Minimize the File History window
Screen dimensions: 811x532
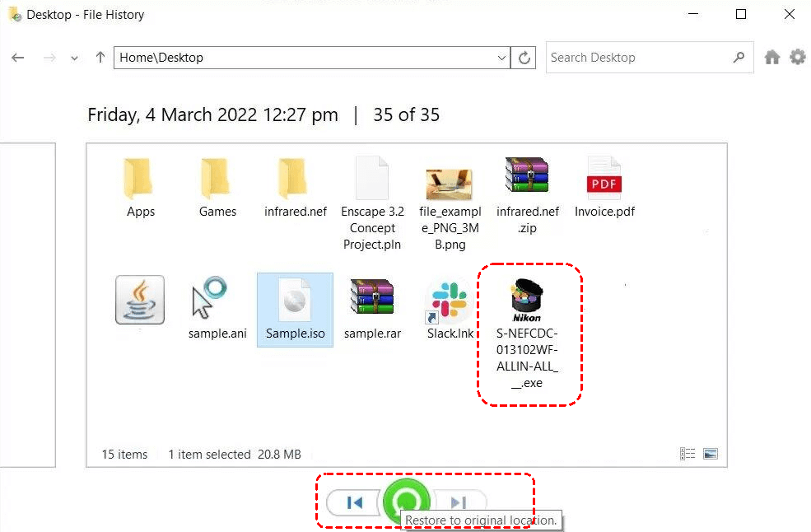693,14
